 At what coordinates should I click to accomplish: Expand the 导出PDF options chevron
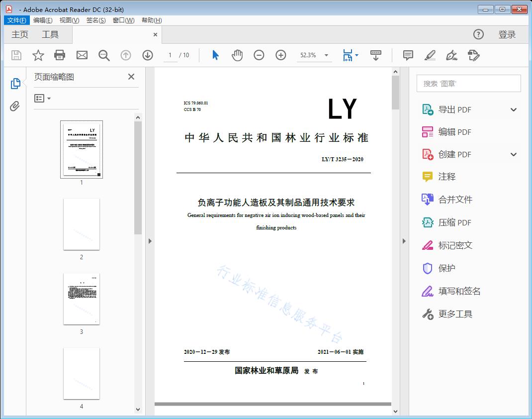click(513, 109)
